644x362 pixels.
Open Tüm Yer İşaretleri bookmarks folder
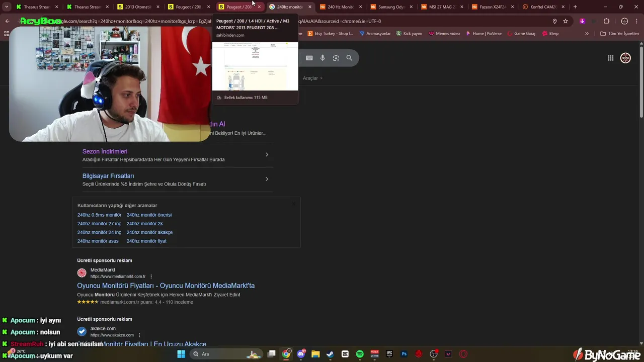(x=619, y=34)
